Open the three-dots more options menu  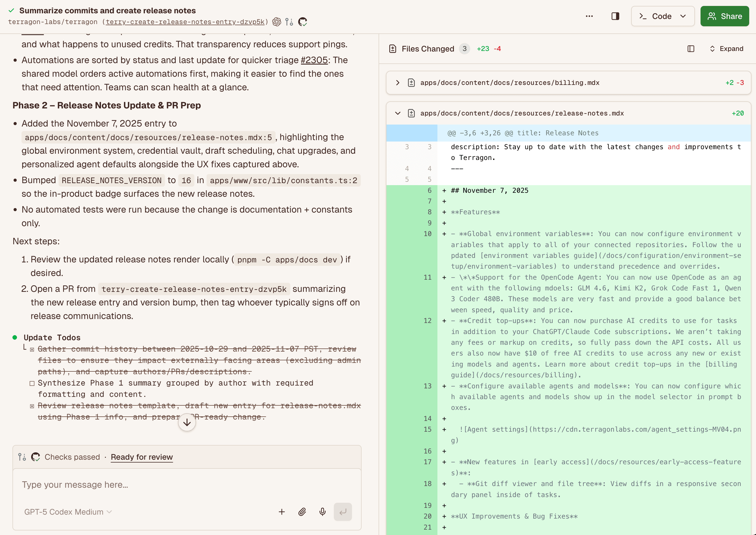point(589,16)
